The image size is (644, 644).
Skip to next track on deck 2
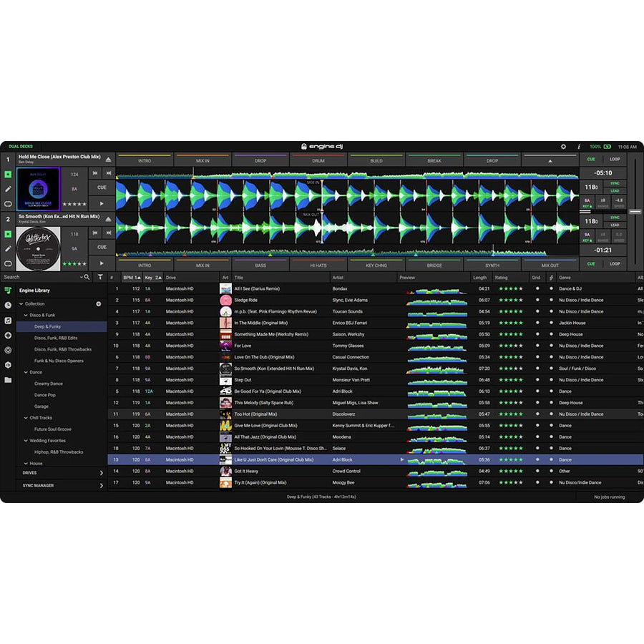pyautogui.click(x=109, y=233)
